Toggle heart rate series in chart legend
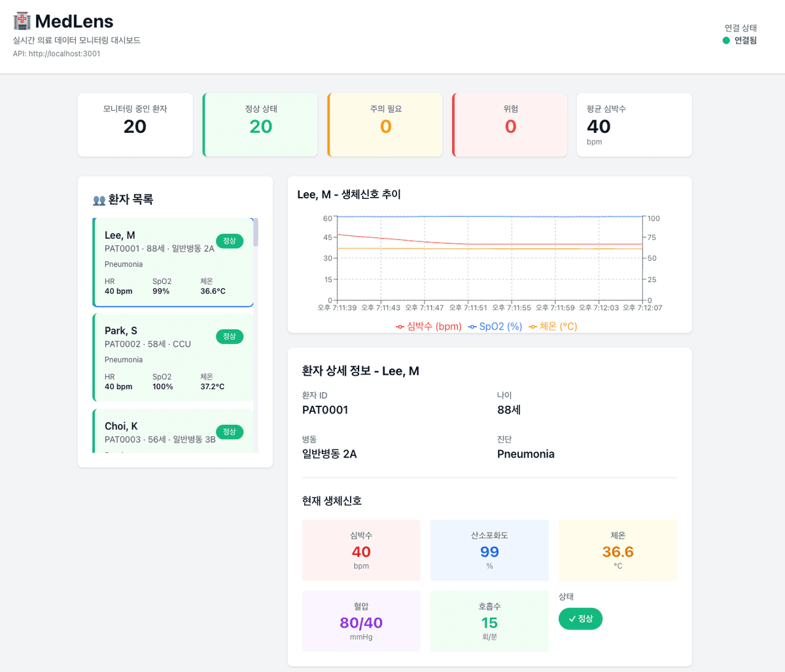This screenshot has height=672, width=785. (428, 327)
